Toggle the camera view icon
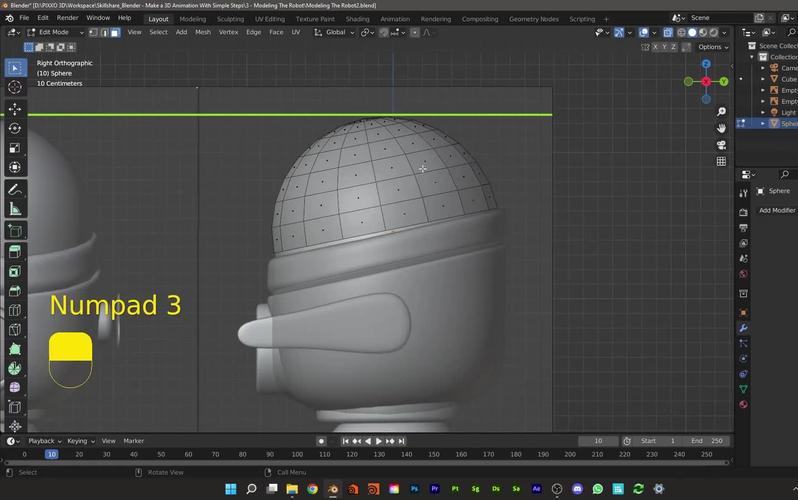This screenshot has width=798, height=500. point(721,145)
